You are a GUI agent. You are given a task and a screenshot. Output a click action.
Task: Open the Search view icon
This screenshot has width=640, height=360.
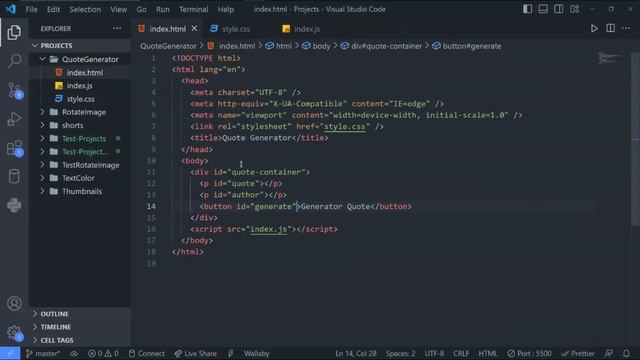pyautogui.click(x=14, y=60)
